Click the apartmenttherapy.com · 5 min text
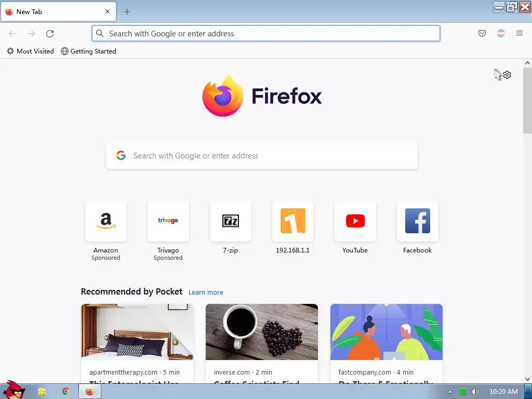The image size is (532, 399). pos(135,372)
